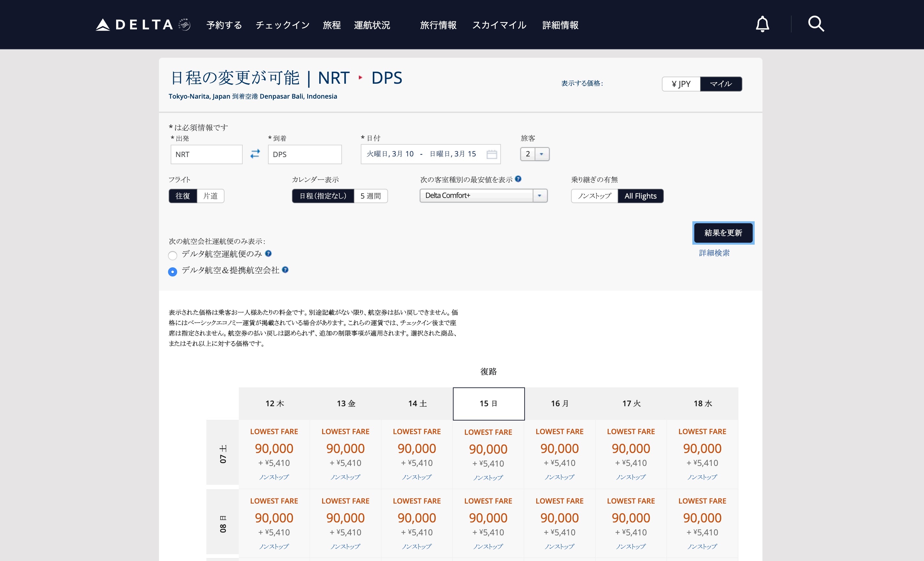Select デルタ航空&提携航空会社 radio button
The image size is (924, 561).
point(173,272)
